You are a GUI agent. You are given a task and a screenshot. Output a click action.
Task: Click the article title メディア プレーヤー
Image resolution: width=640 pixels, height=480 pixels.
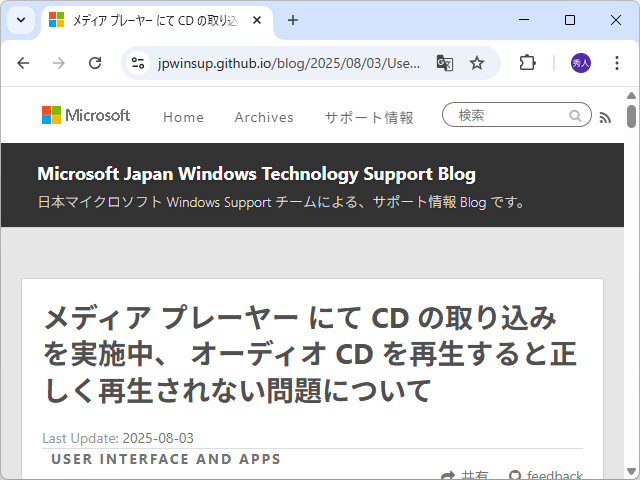click(310, 354)
